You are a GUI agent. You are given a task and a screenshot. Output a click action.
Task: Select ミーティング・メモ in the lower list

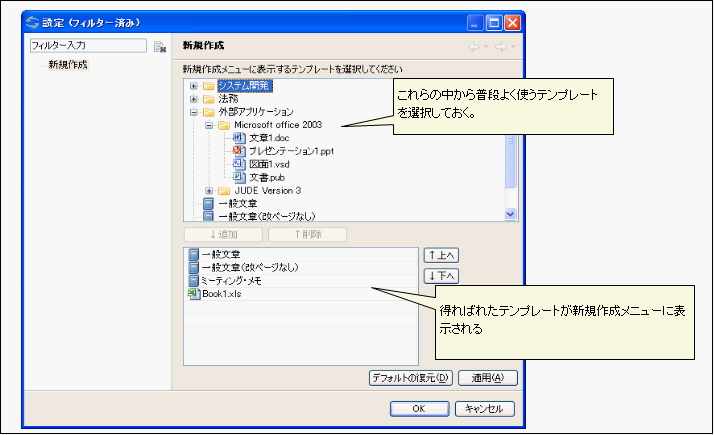[x=231, y=281]
